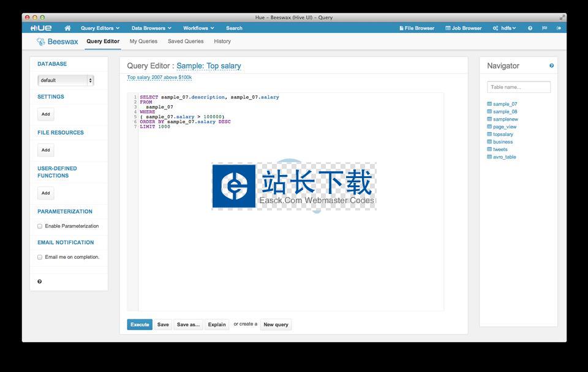Open the sample_08 table link
This screenshot has height=372, width=588.
click(505, 111)
